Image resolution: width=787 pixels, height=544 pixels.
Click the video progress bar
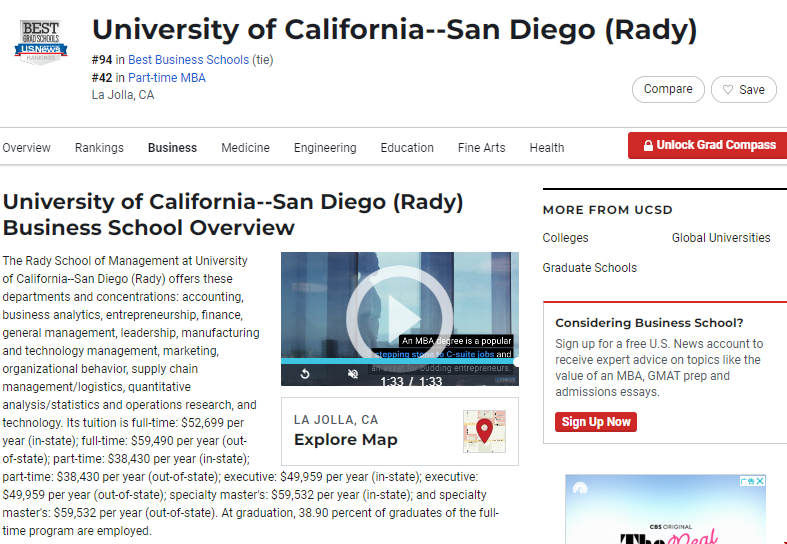400,361
